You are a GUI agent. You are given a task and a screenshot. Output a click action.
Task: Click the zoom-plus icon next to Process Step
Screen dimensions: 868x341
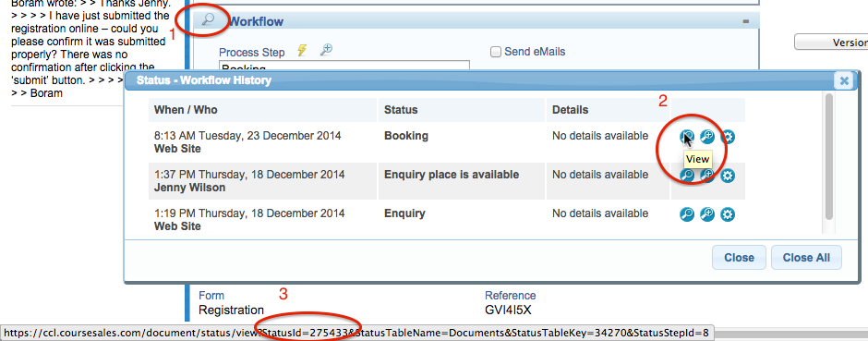pos(327,51)
